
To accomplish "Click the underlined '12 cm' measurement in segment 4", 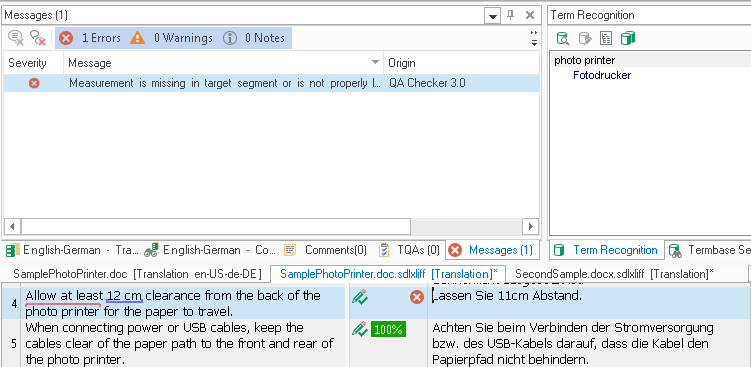I will point(125,296).
